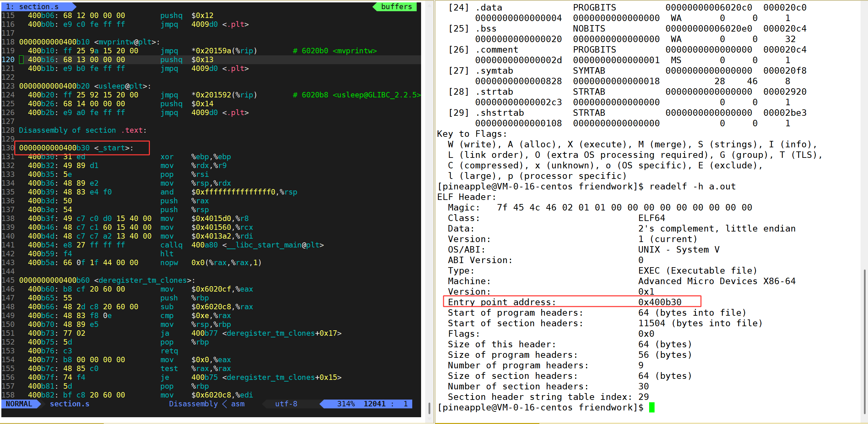Click 'Disassembly of section .text:' line
Viewport: 868px width, 424px height.
coord(83,130)
